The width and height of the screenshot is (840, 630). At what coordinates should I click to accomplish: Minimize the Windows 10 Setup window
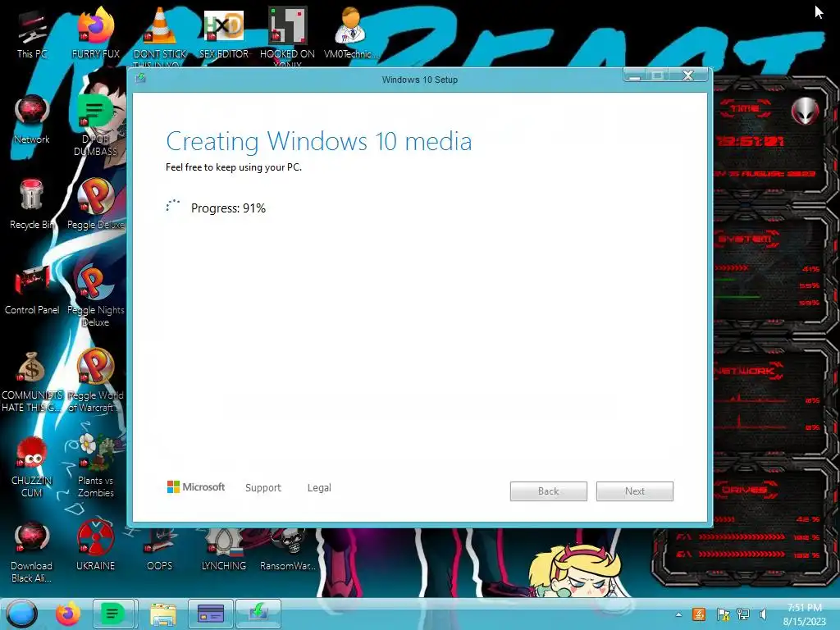tap(636, 75)
